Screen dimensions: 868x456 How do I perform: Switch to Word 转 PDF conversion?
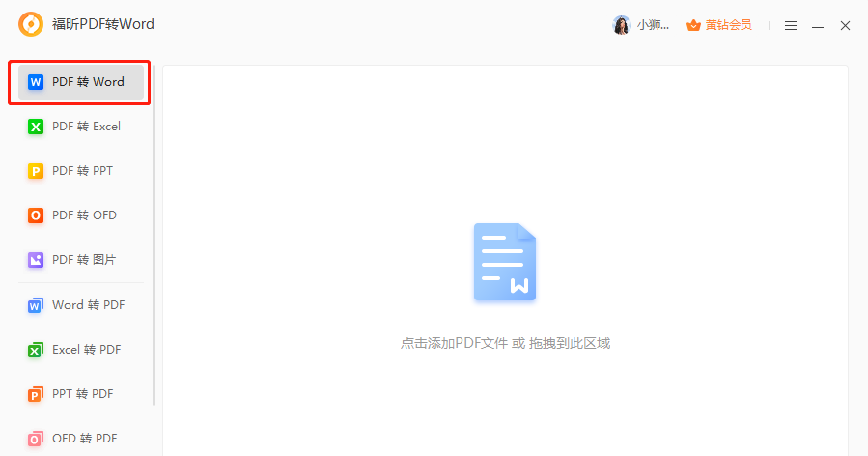tap(81, 305)
